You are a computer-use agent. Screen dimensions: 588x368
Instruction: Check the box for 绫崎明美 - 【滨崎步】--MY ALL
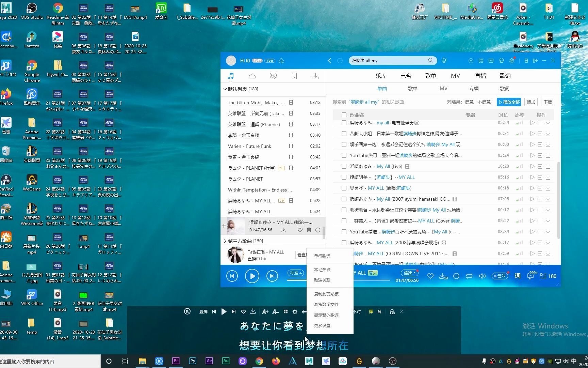344,177
